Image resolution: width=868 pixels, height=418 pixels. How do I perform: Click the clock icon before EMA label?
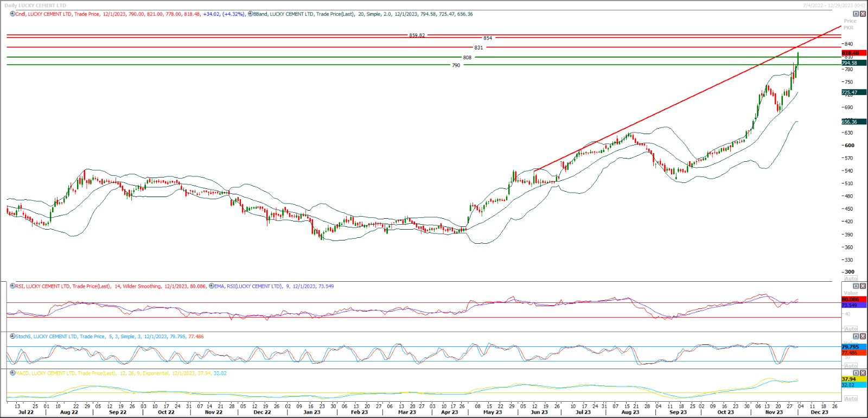[x=211, y=286]
